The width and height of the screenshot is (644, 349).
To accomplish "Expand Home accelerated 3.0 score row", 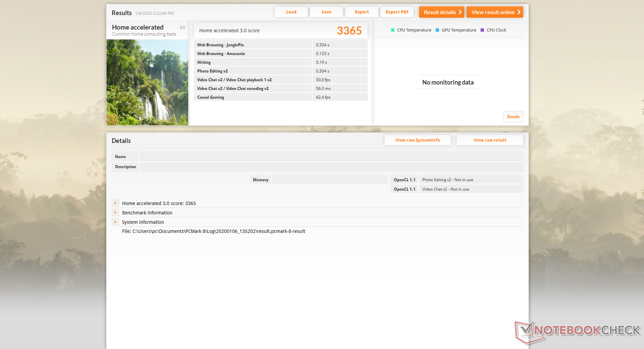I will pos(115,203).
